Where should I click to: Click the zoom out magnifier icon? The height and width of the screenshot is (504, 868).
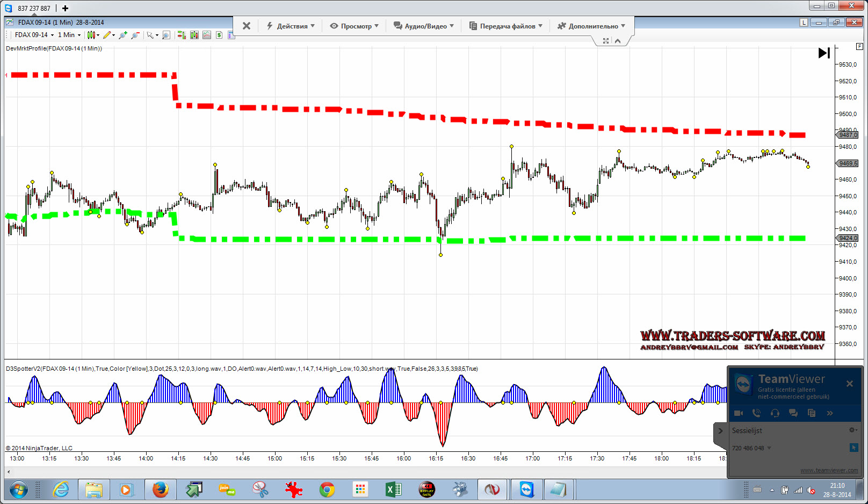(135, 35)
